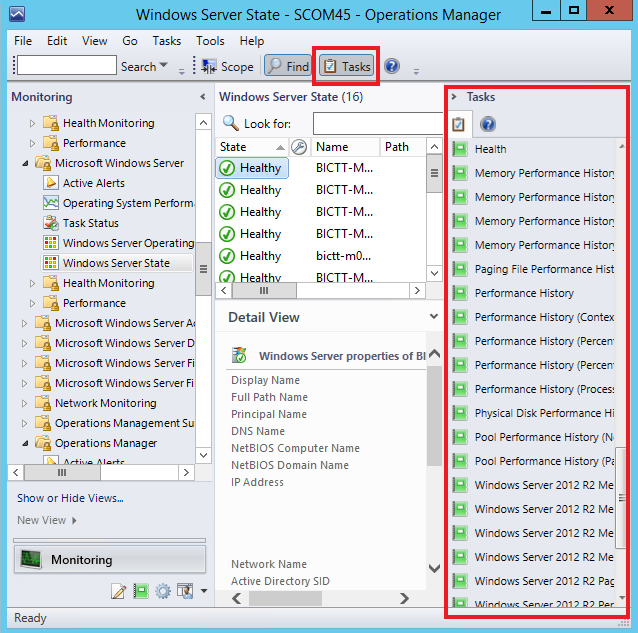Open Pool Performance History (N task
638x633 pixels.
click(533, 437)
